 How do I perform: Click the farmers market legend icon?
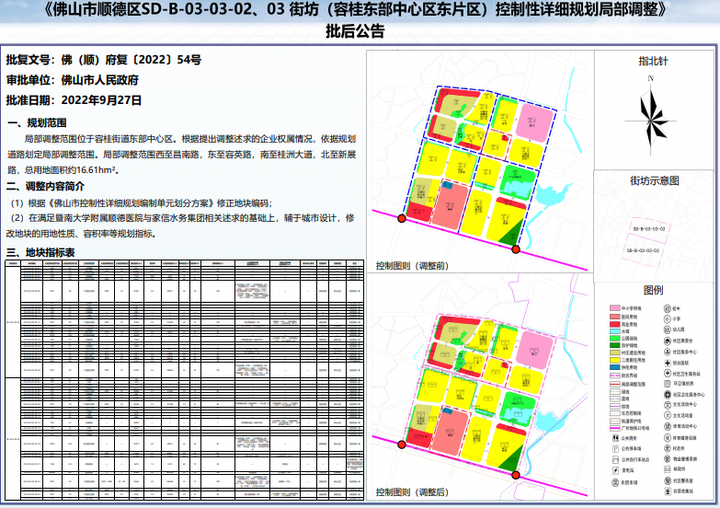(x=615, y=482)
